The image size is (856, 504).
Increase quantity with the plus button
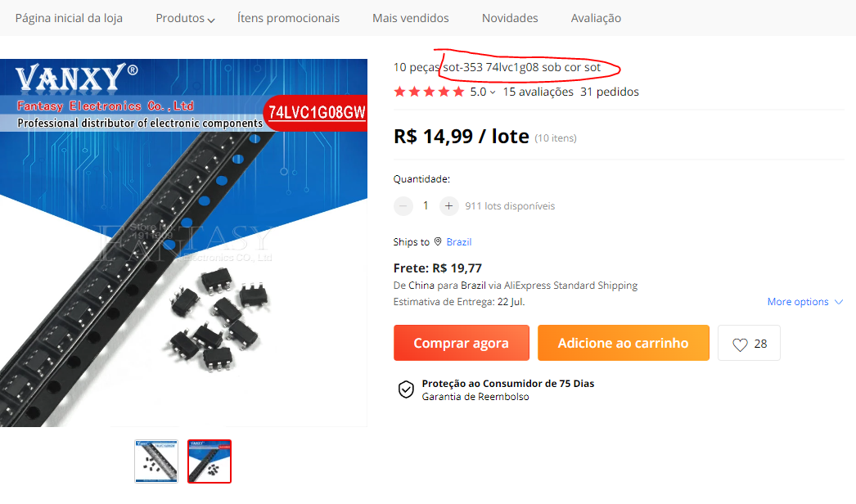448,206
